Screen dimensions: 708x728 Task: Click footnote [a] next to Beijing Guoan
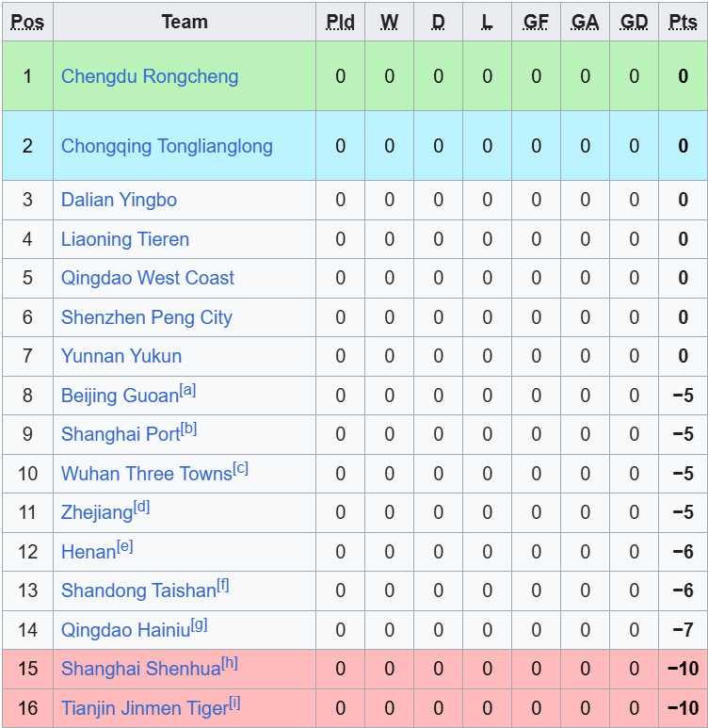click(x=188, y=390)
